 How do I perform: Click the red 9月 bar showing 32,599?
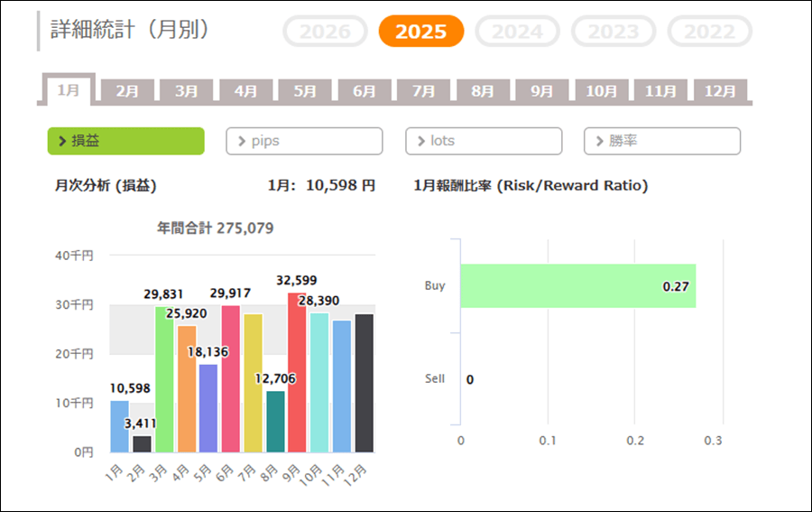pyautogui.click(x=297, y=372)
